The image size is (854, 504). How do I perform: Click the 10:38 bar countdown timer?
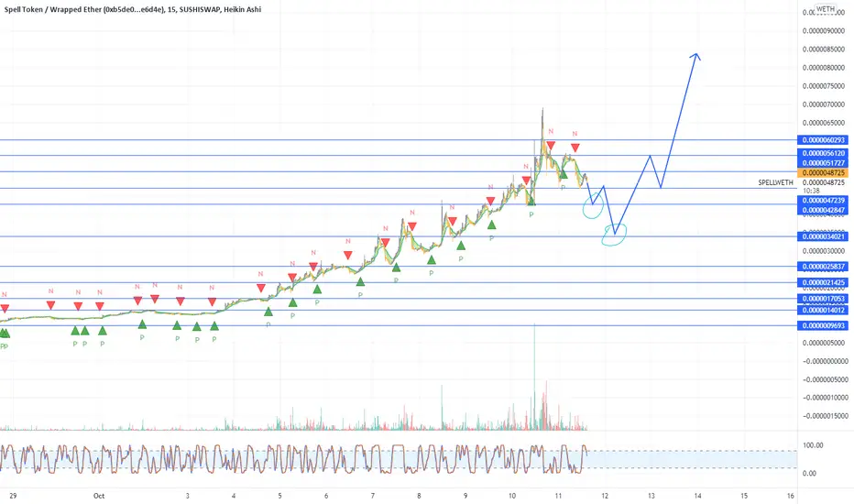[x=811, y=191]
